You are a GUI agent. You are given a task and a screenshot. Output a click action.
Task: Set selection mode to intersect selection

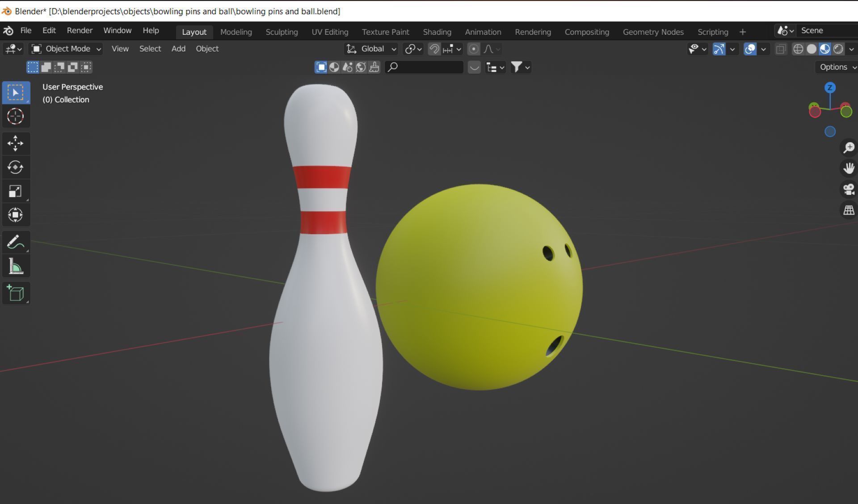(86, 67)
